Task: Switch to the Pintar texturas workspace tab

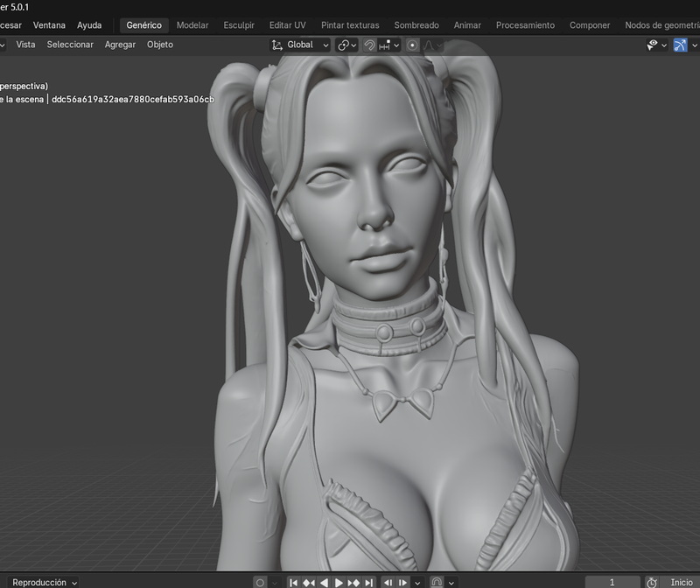Action: 350,25
